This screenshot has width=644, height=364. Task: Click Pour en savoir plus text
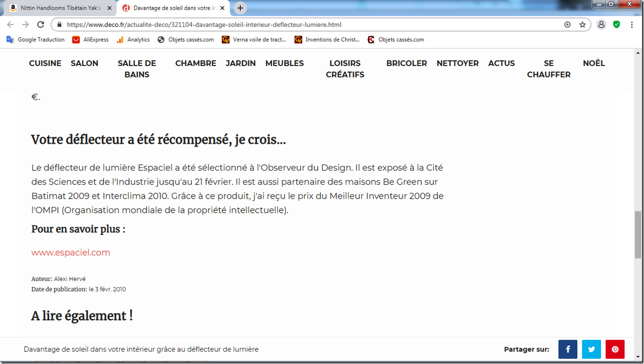coord(78,229)
